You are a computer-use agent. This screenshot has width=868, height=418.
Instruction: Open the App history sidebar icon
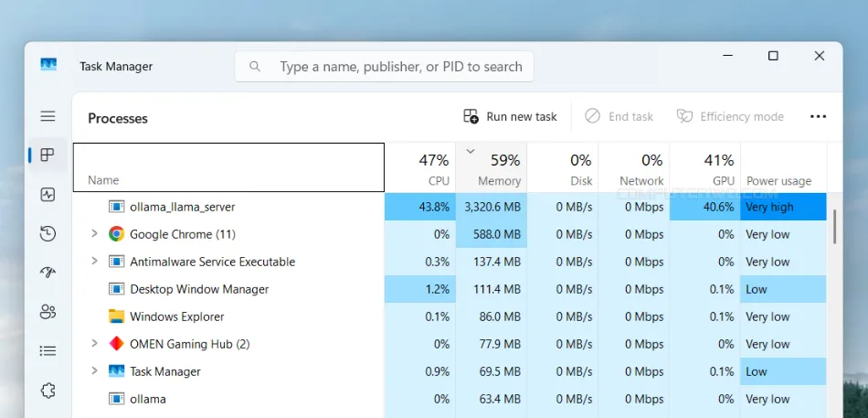click(x=48, y=233)
